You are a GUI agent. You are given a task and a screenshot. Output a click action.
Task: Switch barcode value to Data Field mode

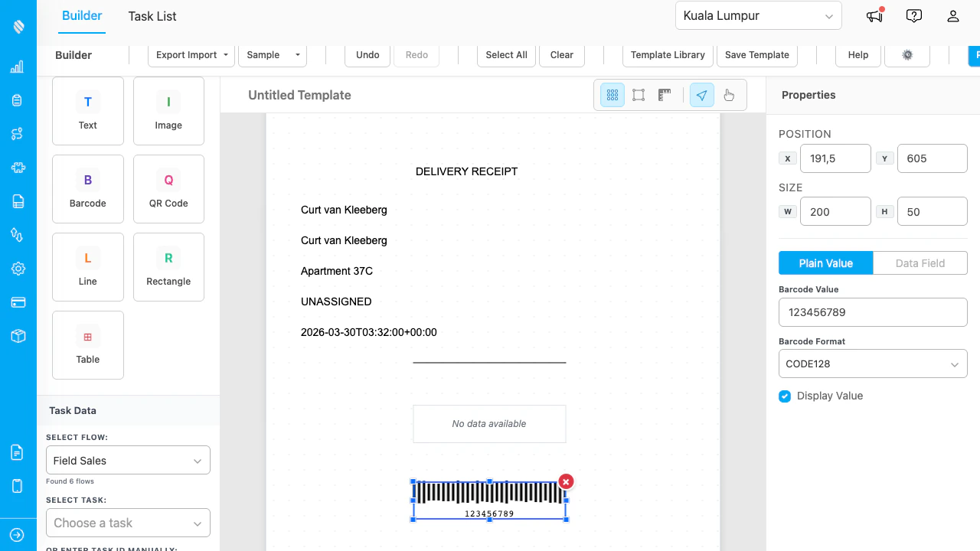click(920, 262)
